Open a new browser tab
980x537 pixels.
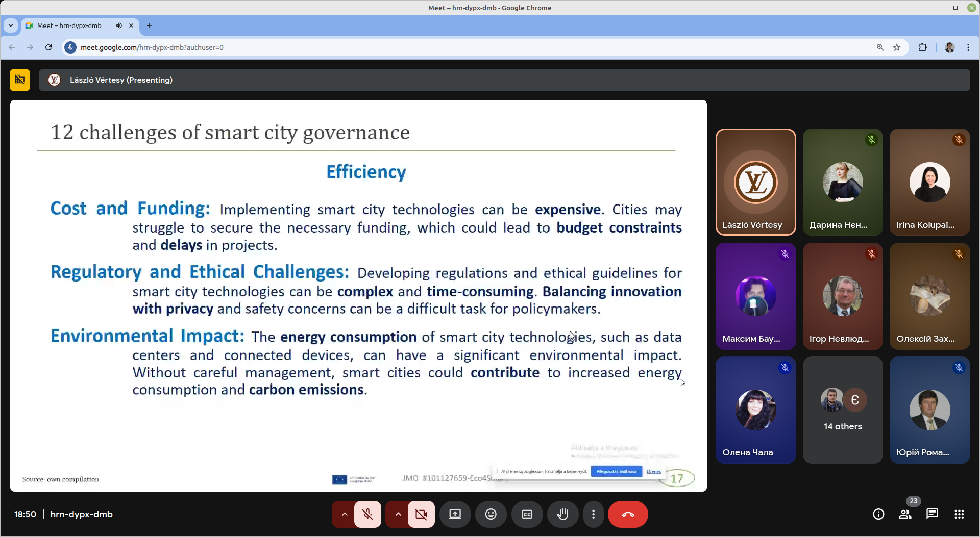pyautogui.click(x=150, y=25)
